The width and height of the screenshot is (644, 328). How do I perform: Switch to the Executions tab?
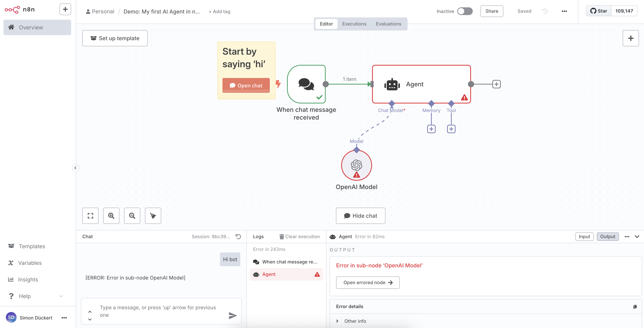pos(354,24)
